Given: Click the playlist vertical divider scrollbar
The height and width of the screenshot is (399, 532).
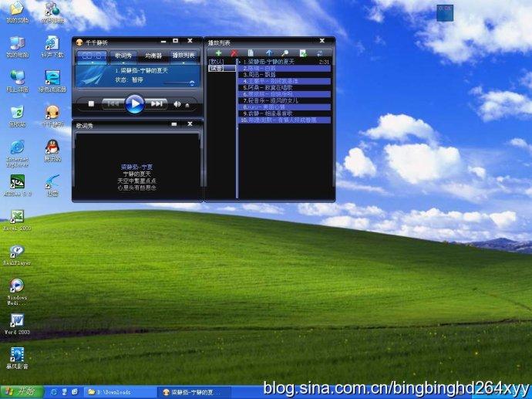Looking at the screenshot, I should [x=237, y=128].
